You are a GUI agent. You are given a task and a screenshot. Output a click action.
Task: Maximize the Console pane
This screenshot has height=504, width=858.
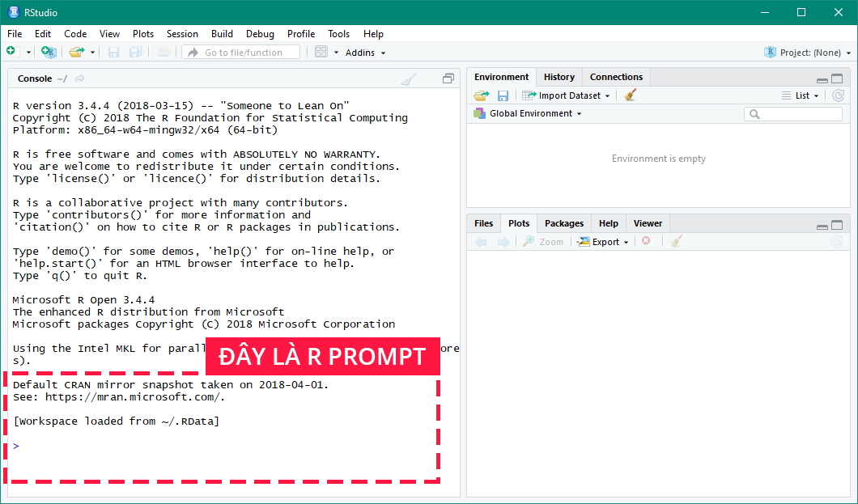click(448, 78)
